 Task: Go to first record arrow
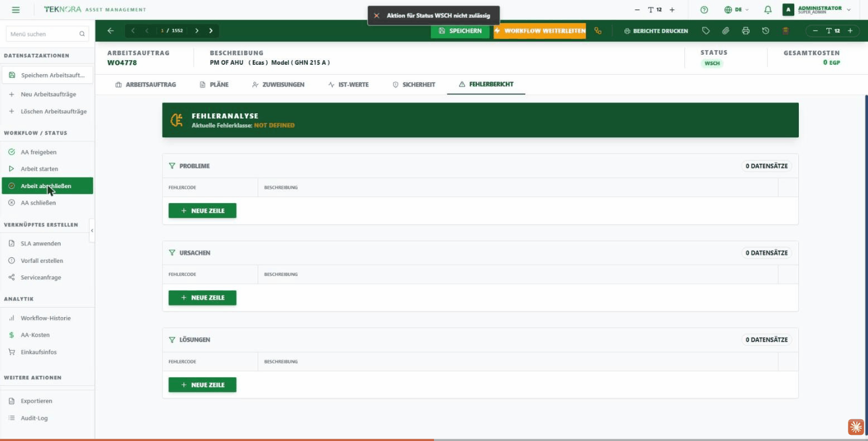133,31
